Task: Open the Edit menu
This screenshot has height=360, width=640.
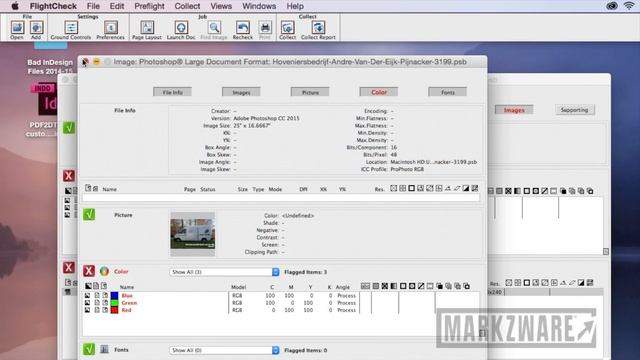Action: (117, 6)
